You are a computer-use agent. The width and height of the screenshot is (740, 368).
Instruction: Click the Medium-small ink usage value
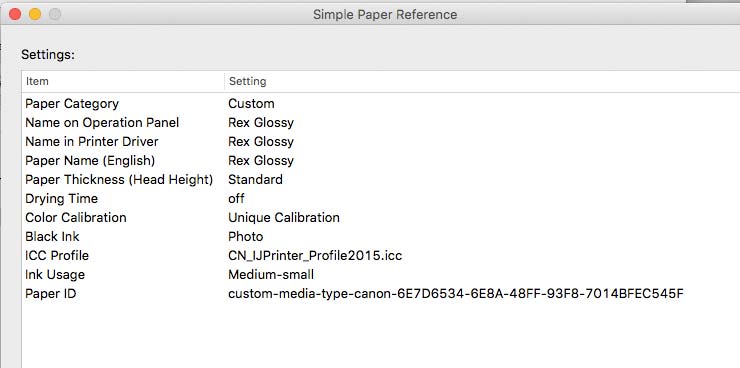pyautogui.click(x=271, y=275)
